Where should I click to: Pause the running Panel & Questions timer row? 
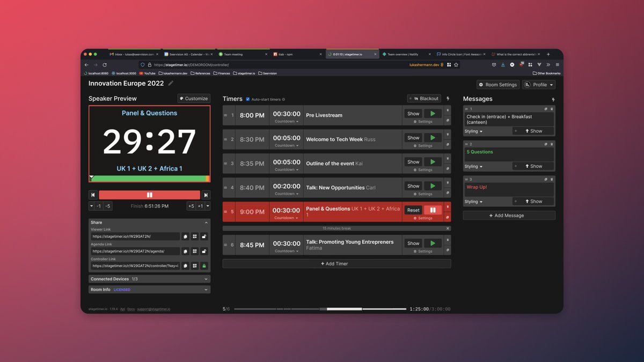pos(433,210)
